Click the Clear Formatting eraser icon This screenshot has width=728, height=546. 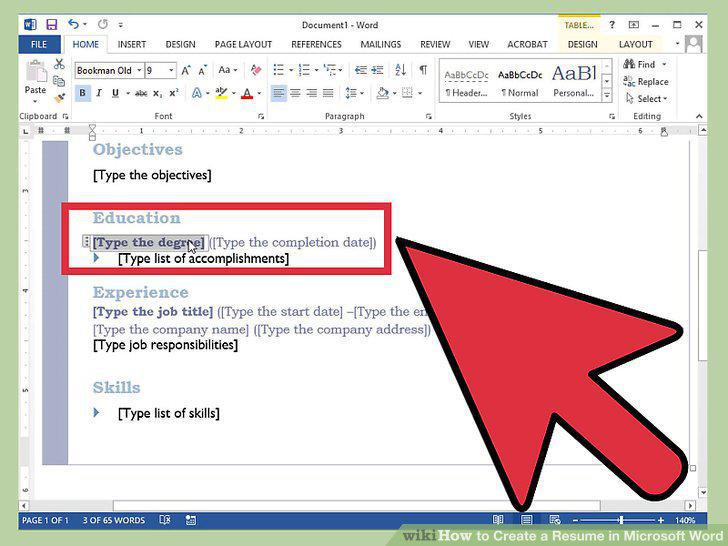pos(255,70)
